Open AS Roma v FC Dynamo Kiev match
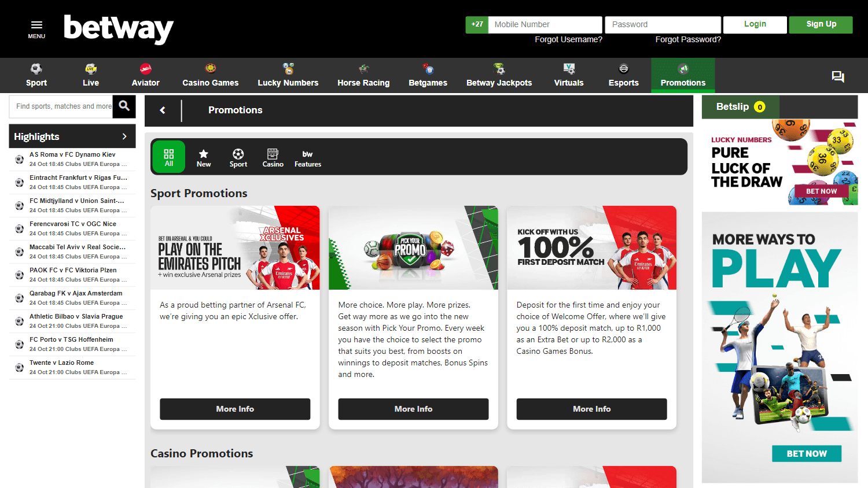Image resolution: width=868 pixels, height=488 pixels. 72,159
